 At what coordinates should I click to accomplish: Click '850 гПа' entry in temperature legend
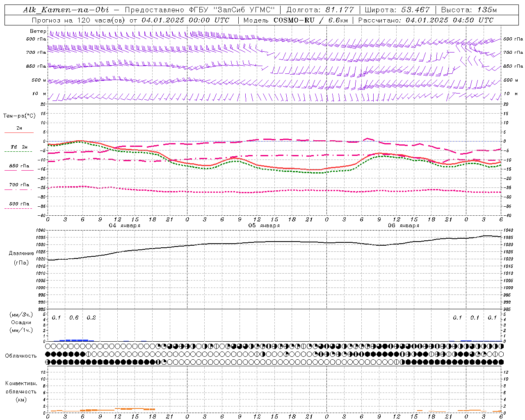19,166
